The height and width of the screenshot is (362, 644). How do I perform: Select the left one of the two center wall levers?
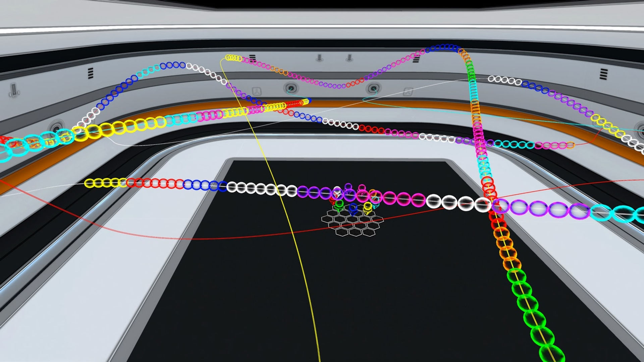[319, 58]
